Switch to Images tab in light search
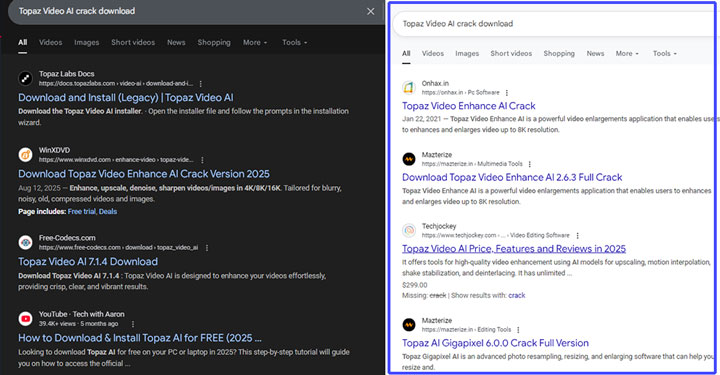This screenshot has height=375, width=720. [x=467, y=53]
